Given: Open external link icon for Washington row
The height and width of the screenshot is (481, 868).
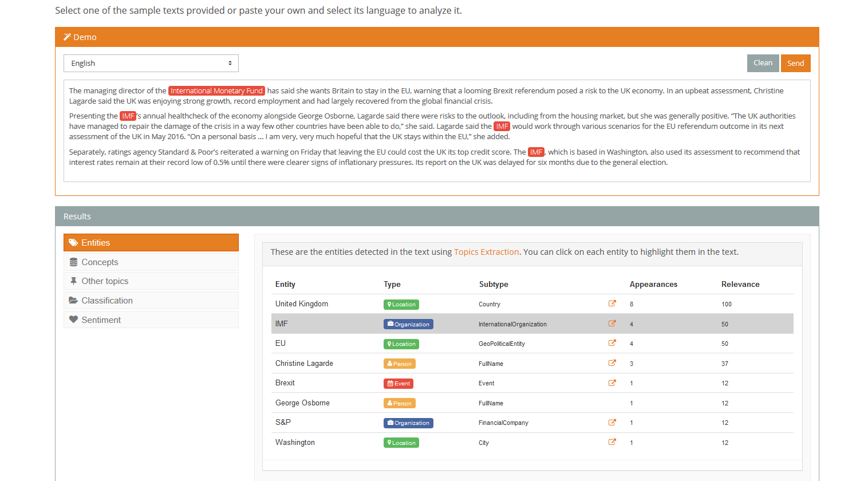Looking at the screenshot, I should pyautogui.click(x=612, y=442).
